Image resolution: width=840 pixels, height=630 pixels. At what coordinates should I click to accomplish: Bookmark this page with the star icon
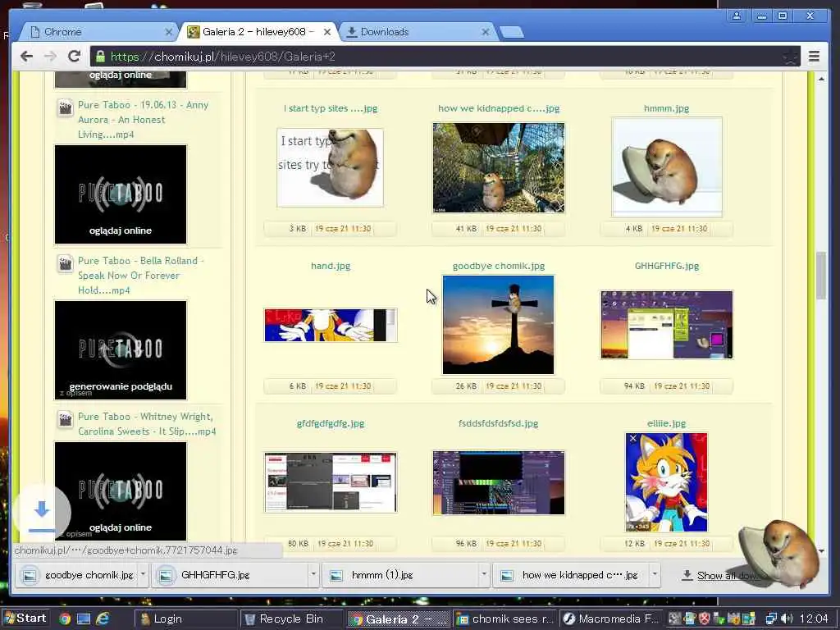pyautogui.click(x=790, y=57)
